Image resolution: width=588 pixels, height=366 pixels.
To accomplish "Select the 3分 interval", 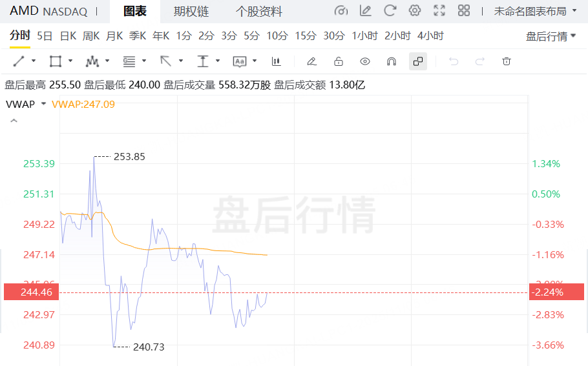I will click(x=229, y=36).
